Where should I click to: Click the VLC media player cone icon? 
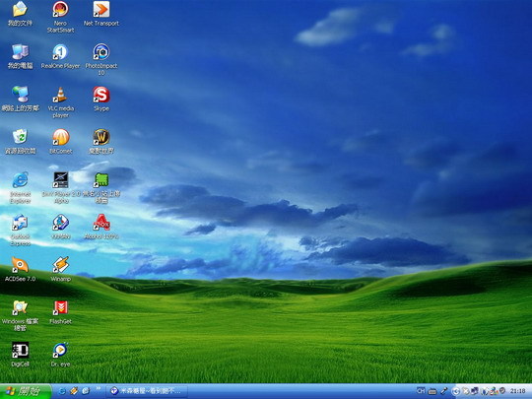tap(60, 95)
